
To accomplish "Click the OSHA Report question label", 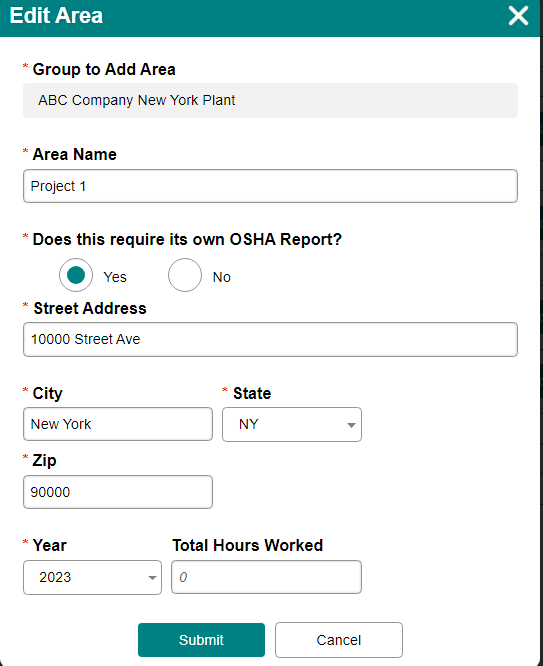I will 187,240.
